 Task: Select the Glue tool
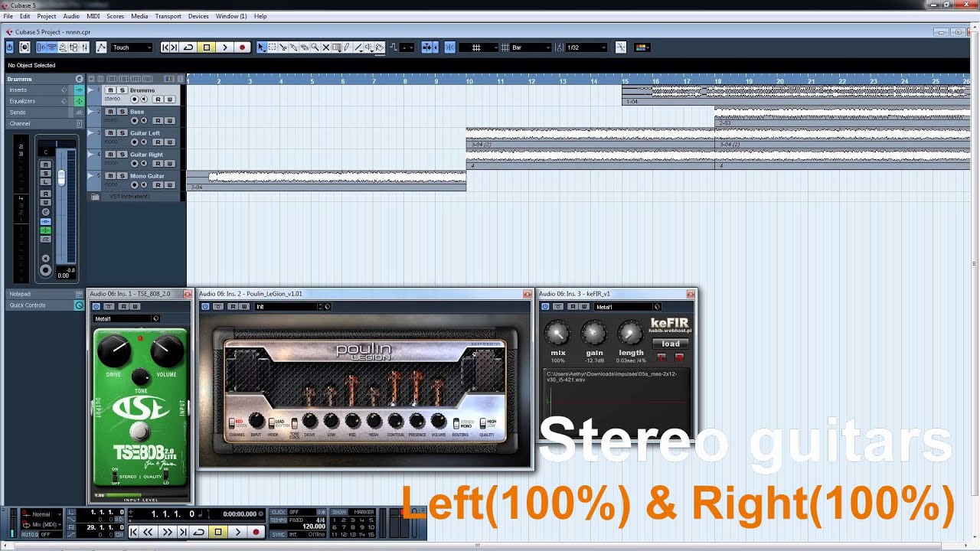tap(293, 47)
